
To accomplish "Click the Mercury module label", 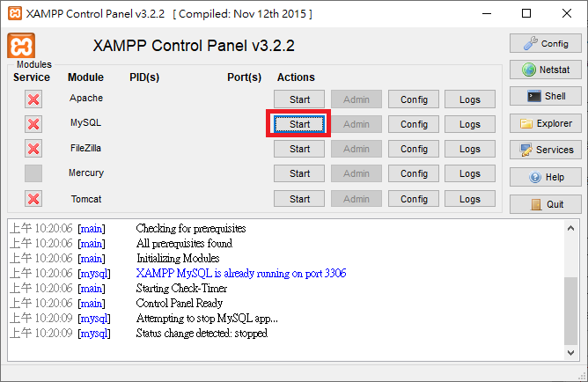I will [x=86, y=173].
